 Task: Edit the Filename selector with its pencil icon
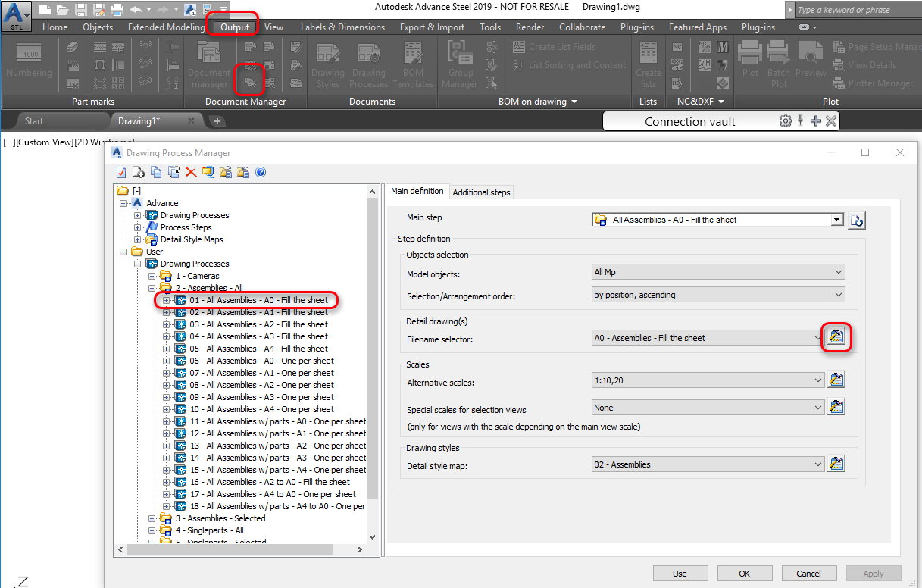pos(836,337)
